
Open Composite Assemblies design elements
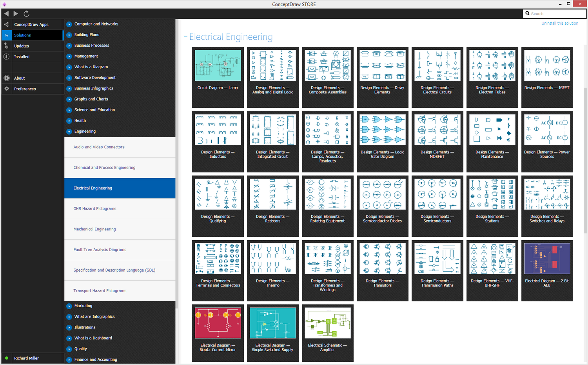(328, 66)
